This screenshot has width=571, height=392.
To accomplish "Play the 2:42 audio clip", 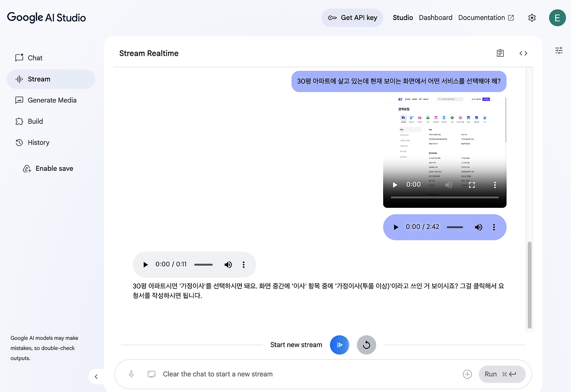I will point(396,227).
